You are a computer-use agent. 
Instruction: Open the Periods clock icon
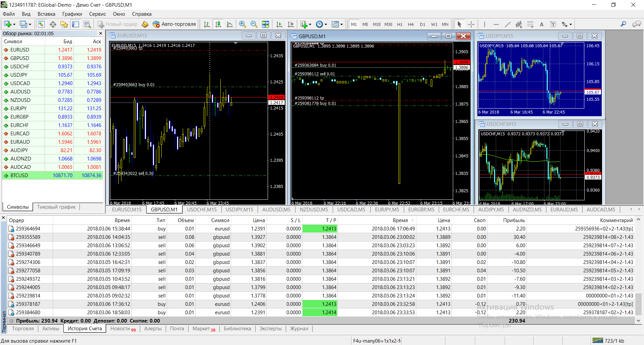319,24
